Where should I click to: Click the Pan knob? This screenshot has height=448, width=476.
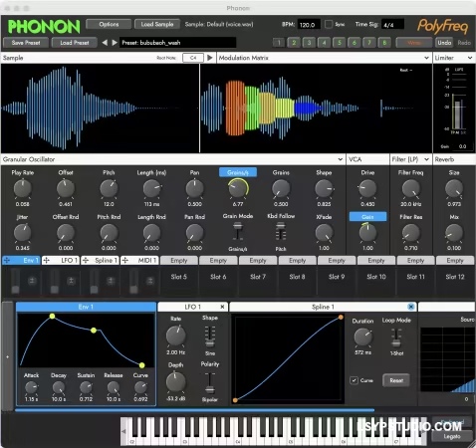(x=194, y=188)
